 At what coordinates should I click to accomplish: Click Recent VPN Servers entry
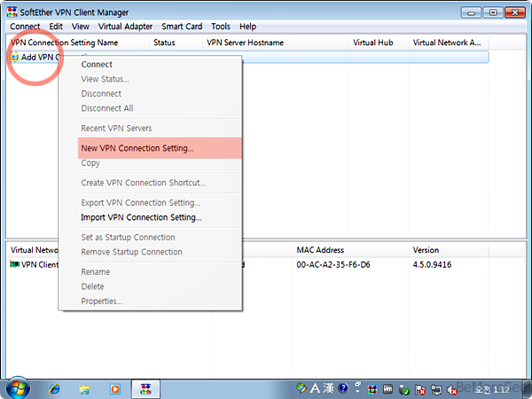pos(160,129)
